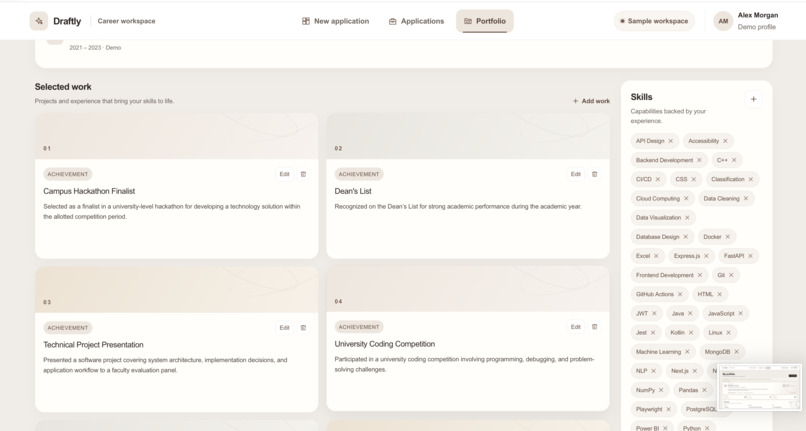Click the Sample workspace pill button
Image resolution: width=806 pixels, height=431 pixels.
tap(654, 21)
